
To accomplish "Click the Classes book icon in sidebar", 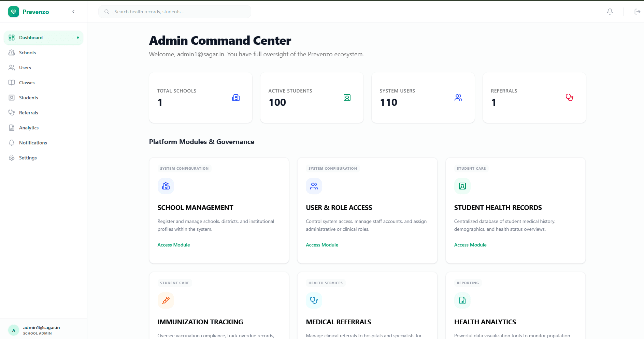I will pos(12,83).
